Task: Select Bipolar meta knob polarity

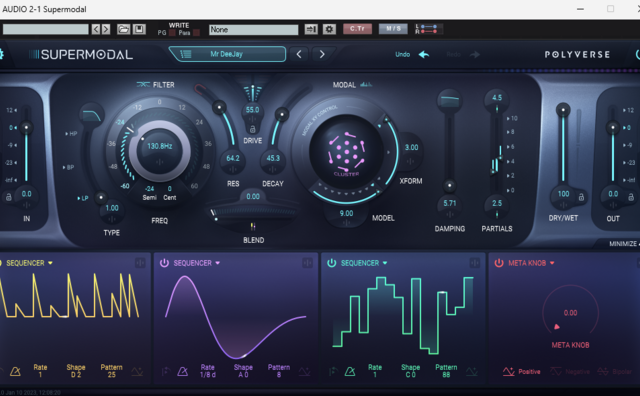Action: pyautogui.click(x=615, y=372)
